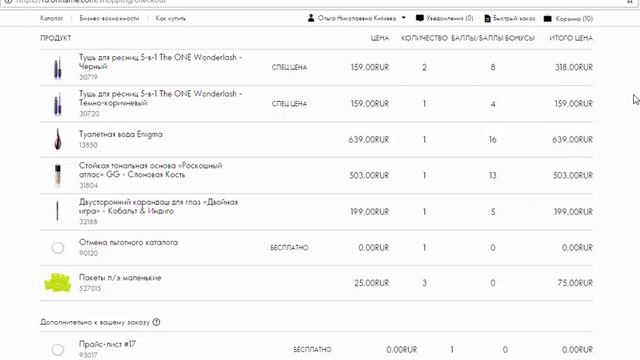Image resolution: width=640 pixels, height=360 pixels.
Task: Expand the account name dropdown arrow
Action: [404, 18]
